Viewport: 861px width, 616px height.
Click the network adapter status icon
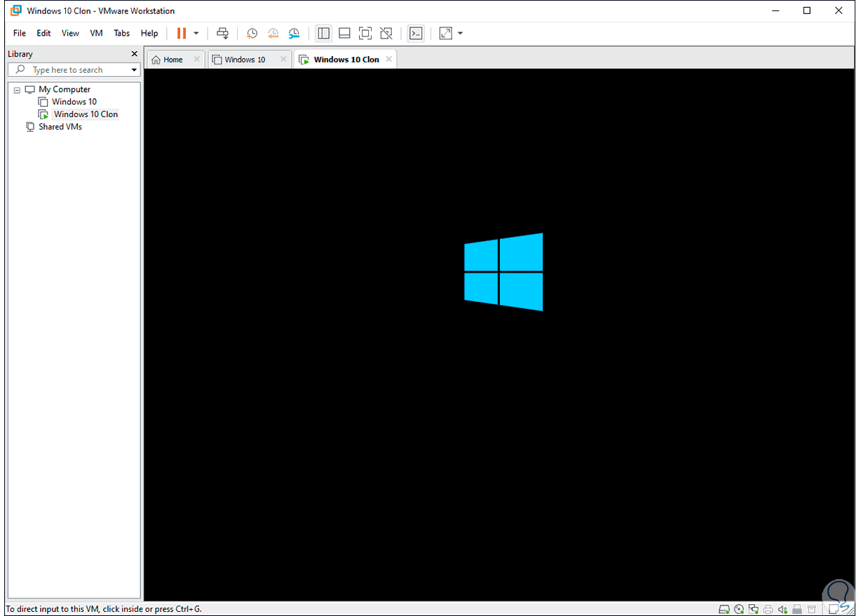pyautogui.click(x=754, y=609)
